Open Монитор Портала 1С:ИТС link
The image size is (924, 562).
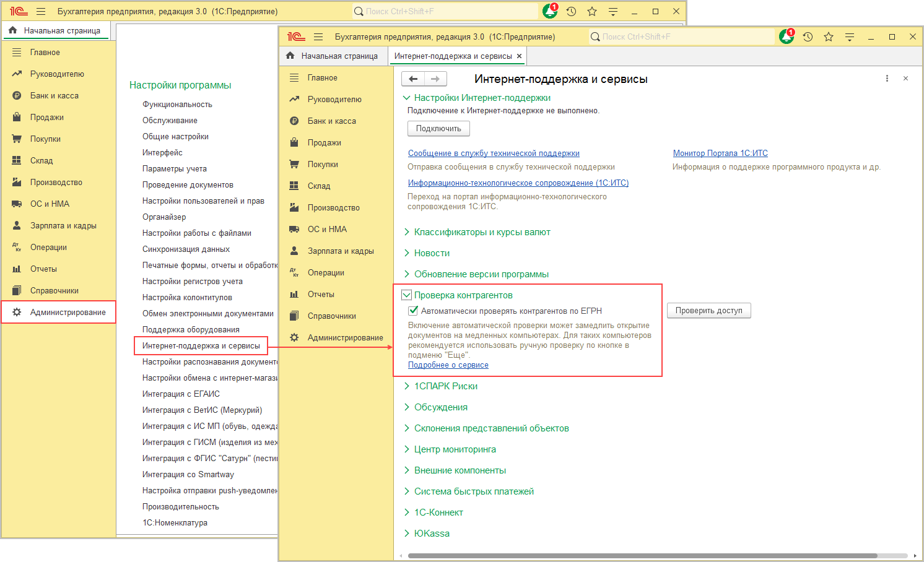(720, 153)
